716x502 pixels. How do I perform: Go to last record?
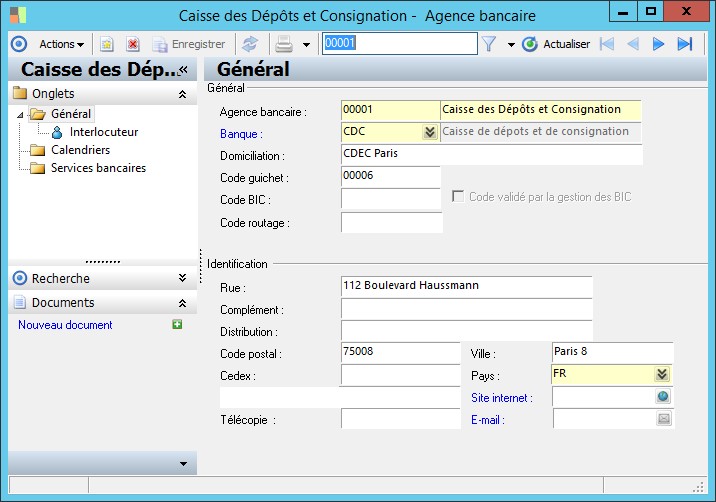(x=684, y=44)
